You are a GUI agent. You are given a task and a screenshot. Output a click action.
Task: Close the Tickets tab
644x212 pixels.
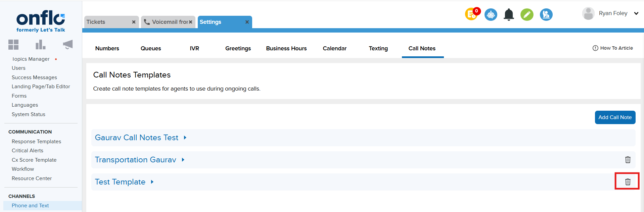[134, 22]
